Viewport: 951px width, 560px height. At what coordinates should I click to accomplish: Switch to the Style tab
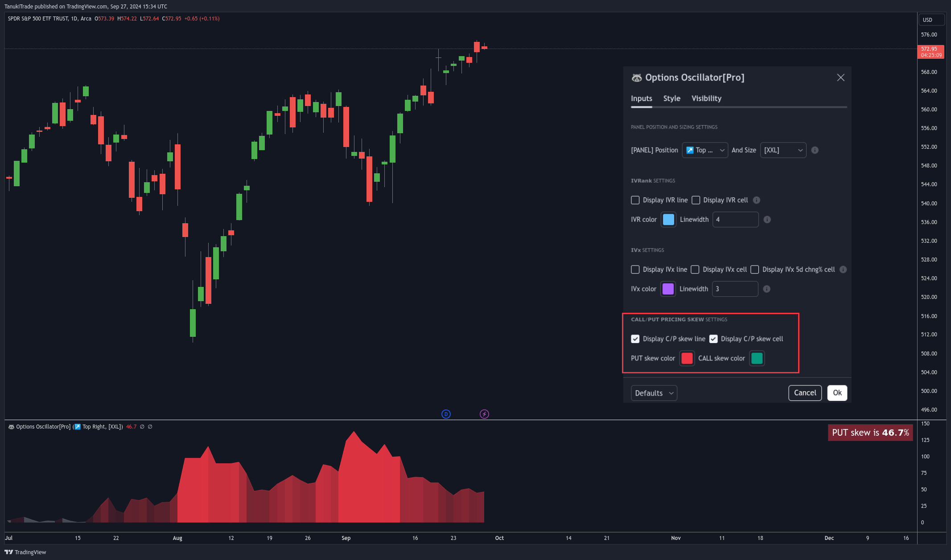click(671, 98)
